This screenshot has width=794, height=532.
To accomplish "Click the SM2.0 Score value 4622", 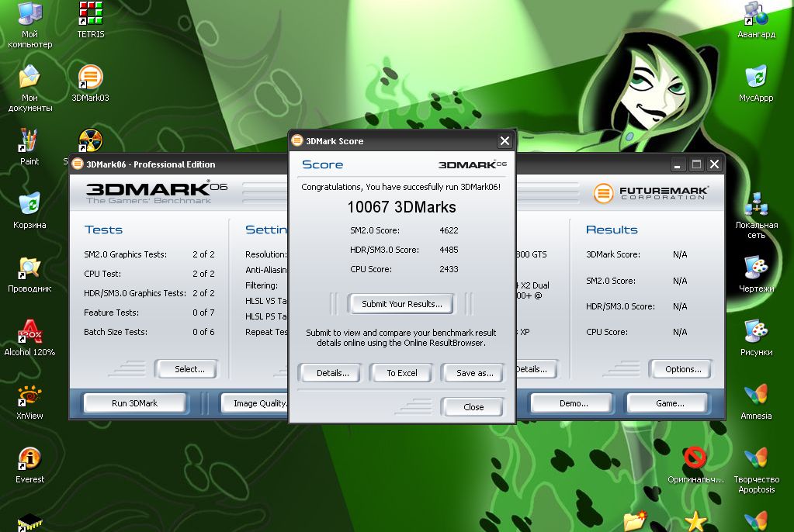I will 449,230.
